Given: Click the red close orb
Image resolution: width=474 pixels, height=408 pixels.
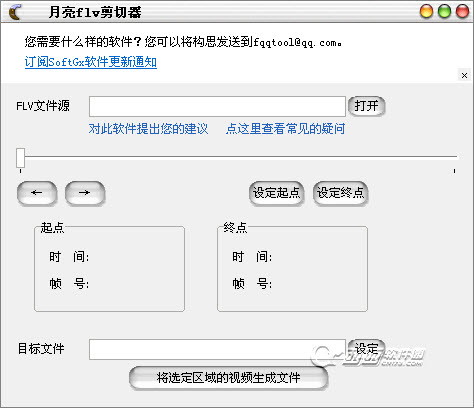Looking at the screenshot, I should 462,11.
